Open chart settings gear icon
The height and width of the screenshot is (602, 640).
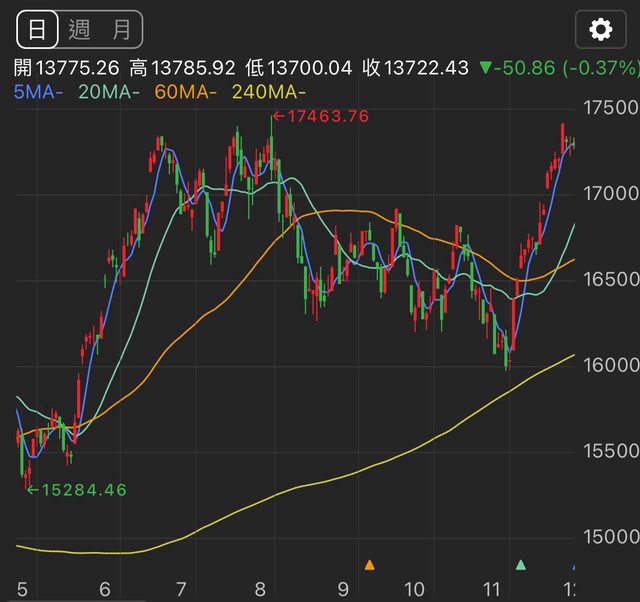(x=600, y=30)
